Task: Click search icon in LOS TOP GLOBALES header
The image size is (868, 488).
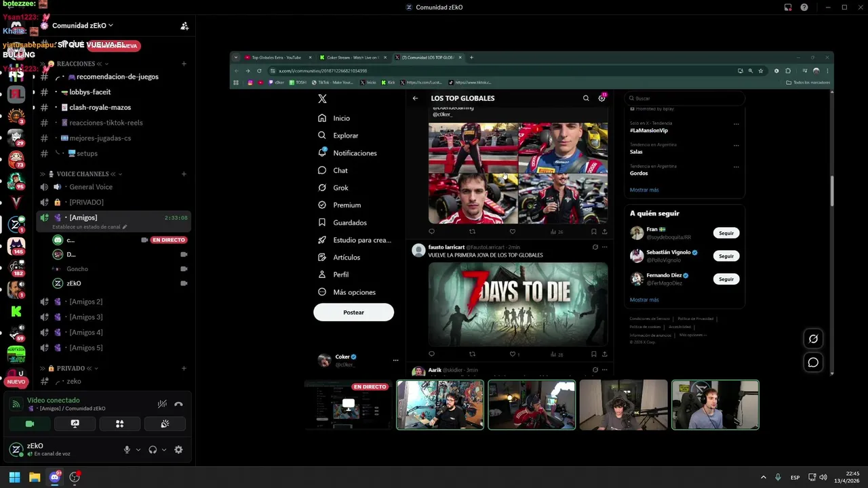Action: tap(586, 98)
